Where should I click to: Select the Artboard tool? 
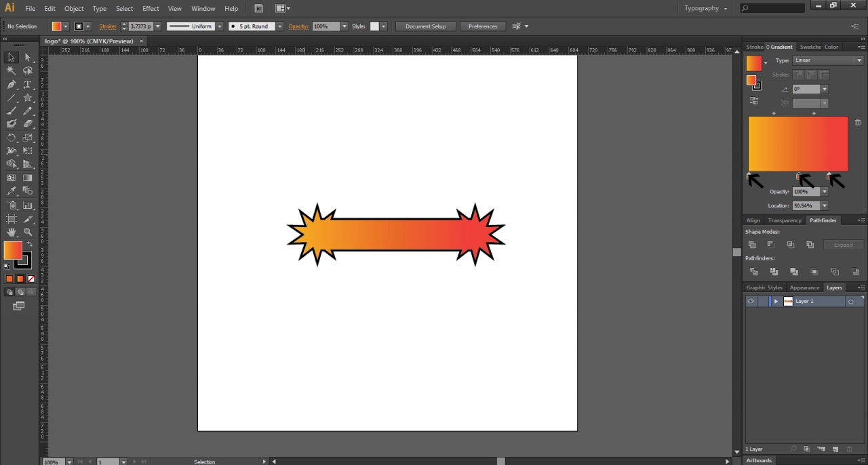tap(12, 219)
